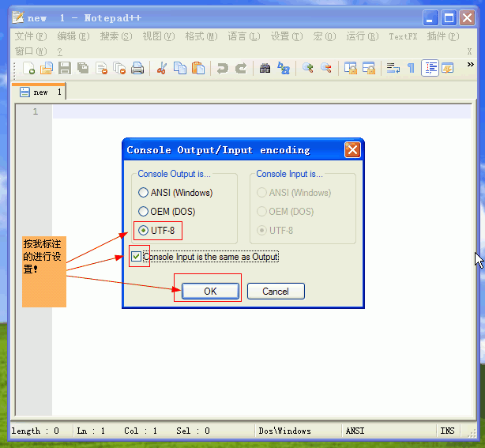Select OEM (DOS) for Console Output

[x=167, y=212]
